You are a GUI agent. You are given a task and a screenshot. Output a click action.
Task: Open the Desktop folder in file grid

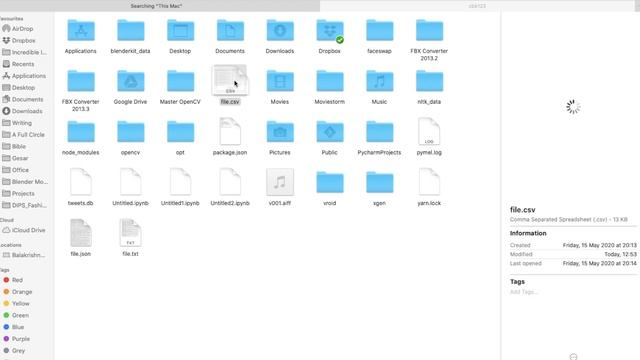[x=180, y=31]
